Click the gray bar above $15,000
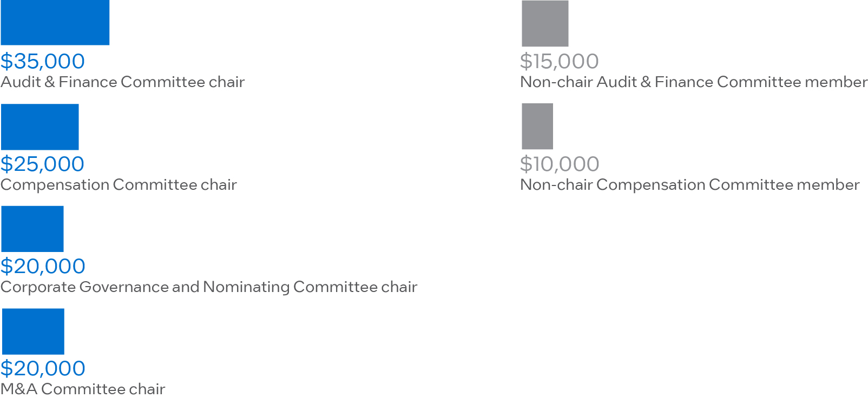This screenshot has width=868, height=398. pos(545,23)
